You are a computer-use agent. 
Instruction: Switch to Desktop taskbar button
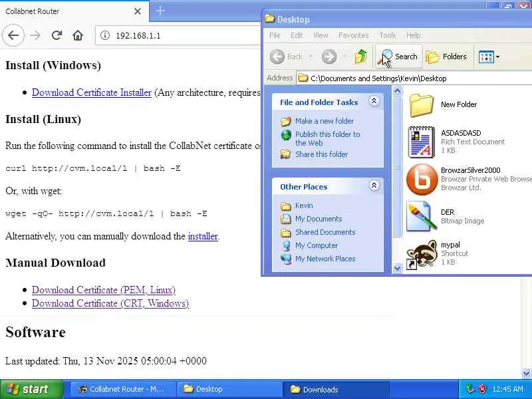(229, 389)
